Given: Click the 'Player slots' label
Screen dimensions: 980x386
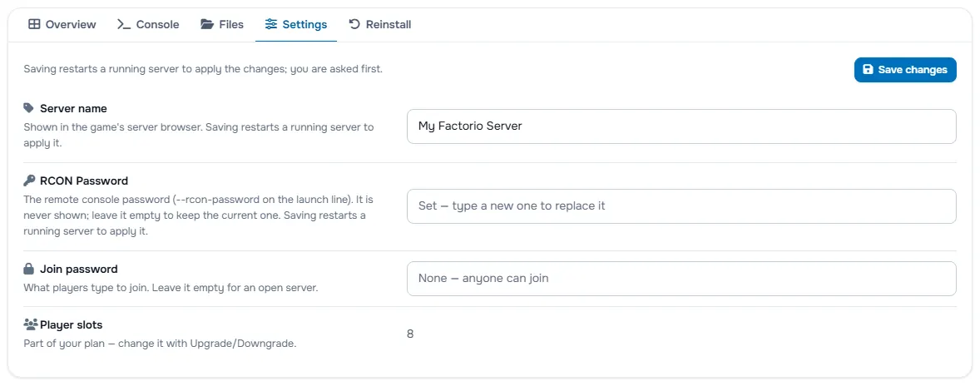Looking at the screenshot, I should 72,324.
